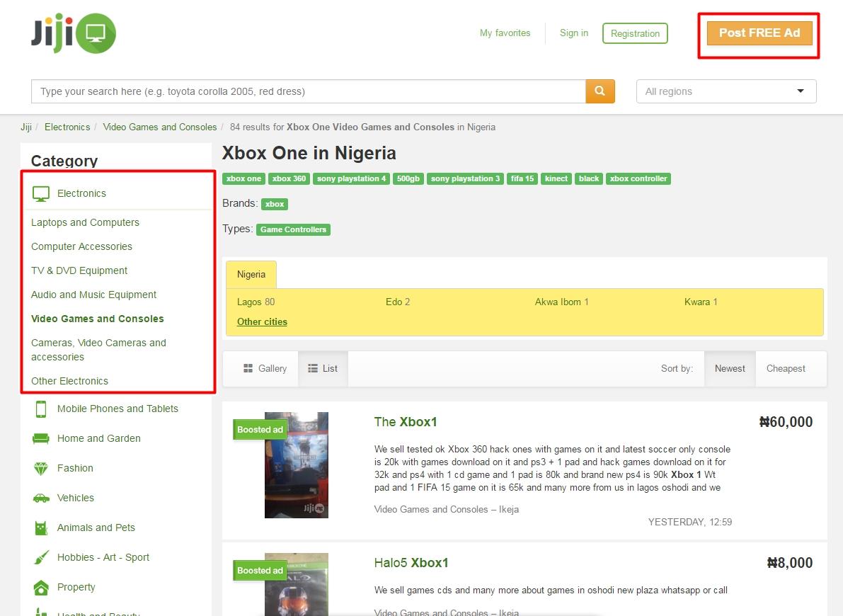Filter by Akwa Ibom 1
This screenshot has height=616, width=843.
562,302
